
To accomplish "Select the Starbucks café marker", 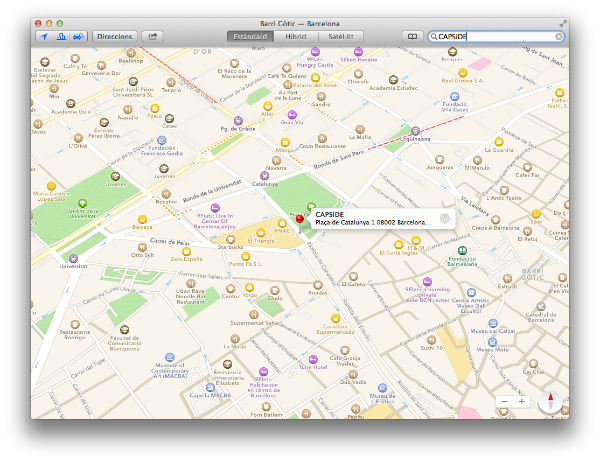I will pyautogui.click(x=230, y=239).
